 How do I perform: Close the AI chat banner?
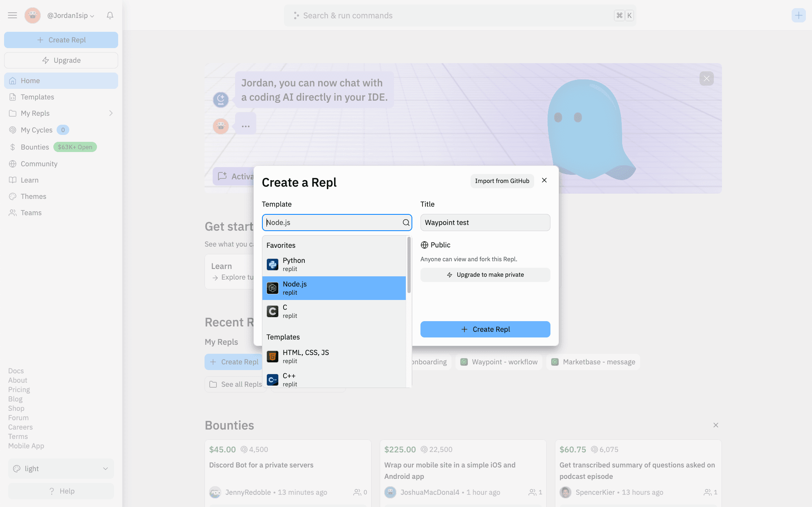click(x=706, y=78)
